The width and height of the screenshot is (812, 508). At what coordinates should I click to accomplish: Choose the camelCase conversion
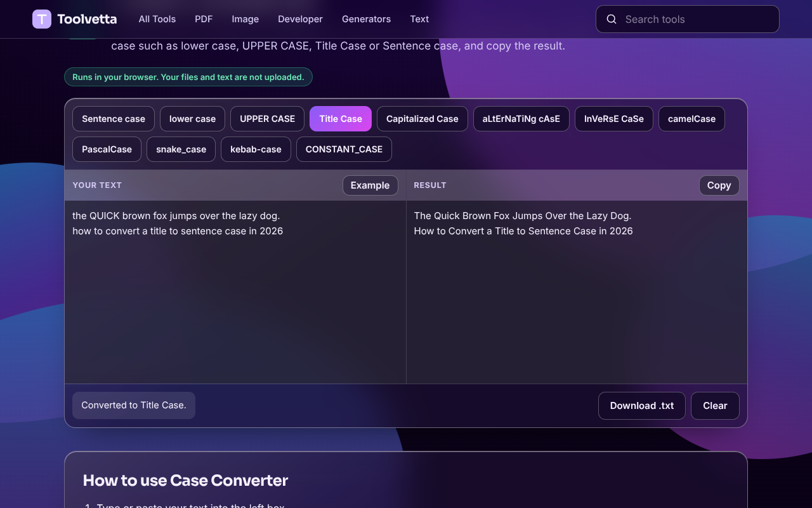click(x=691, y=119)
